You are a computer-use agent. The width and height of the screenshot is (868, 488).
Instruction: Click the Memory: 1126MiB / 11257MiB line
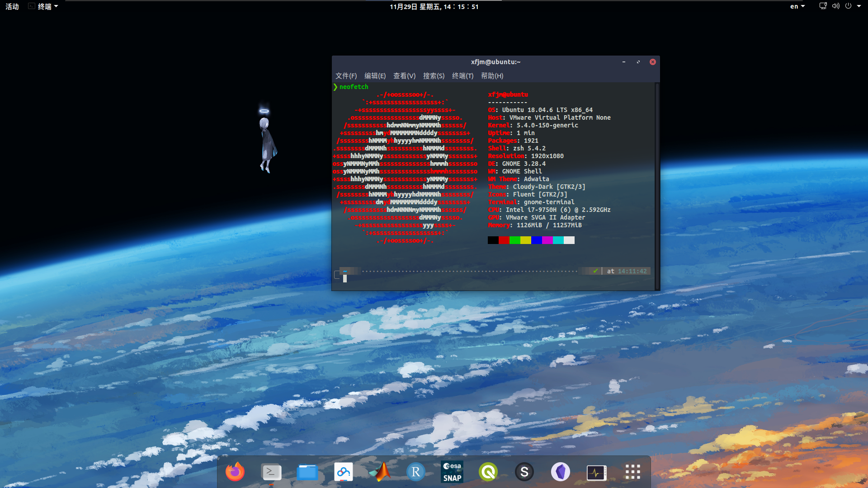click(535, 225)
